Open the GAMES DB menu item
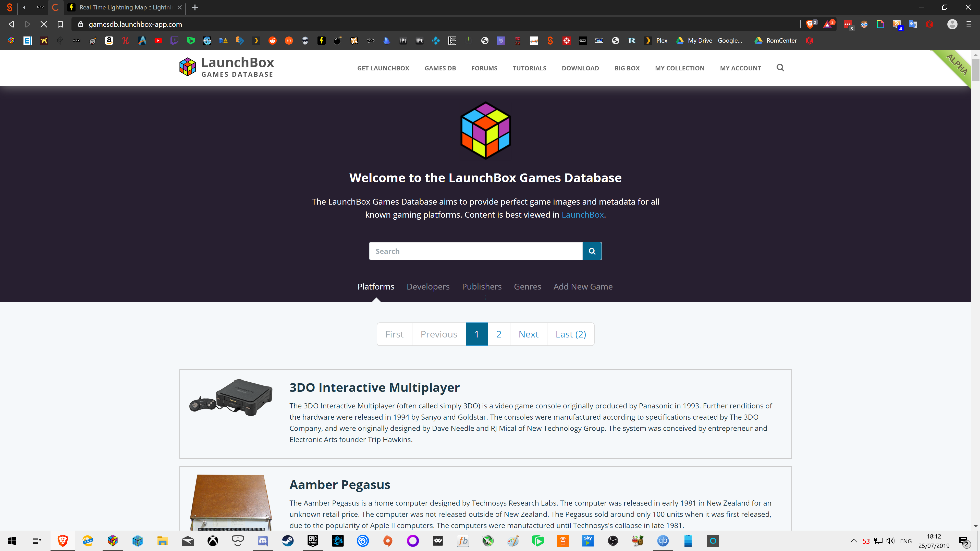Image resolution: width=980 pixels, height=551 pixels. tap(440, 68)
